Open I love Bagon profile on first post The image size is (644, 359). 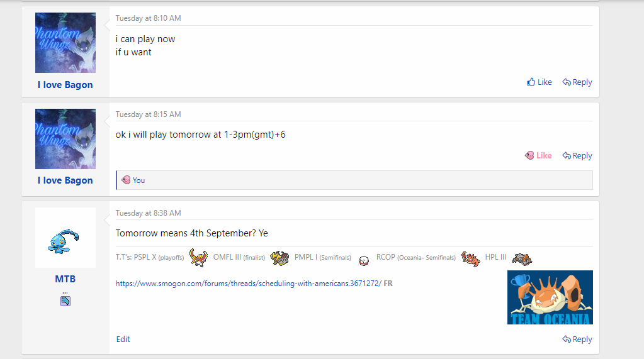click(x=65, y=85)
